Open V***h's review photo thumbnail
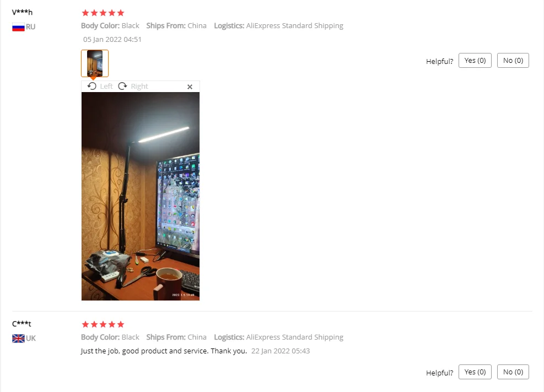The height and width of the screenshot is (392, 544). pos(95,63)
